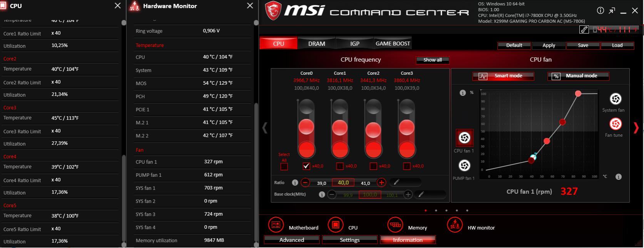This screenshot has height=248, width=644.
Task: Go to next page with right red arrow
Action: tap(636, 128)
